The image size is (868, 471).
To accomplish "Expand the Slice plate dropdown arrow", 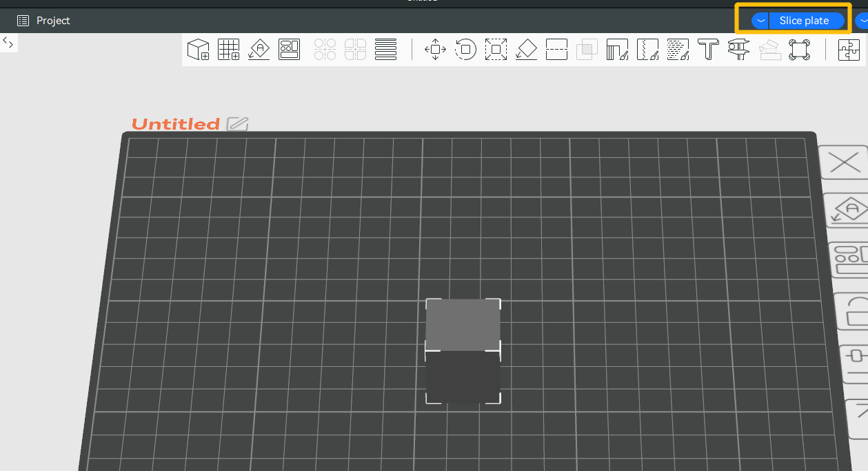I will pos(760,21).
